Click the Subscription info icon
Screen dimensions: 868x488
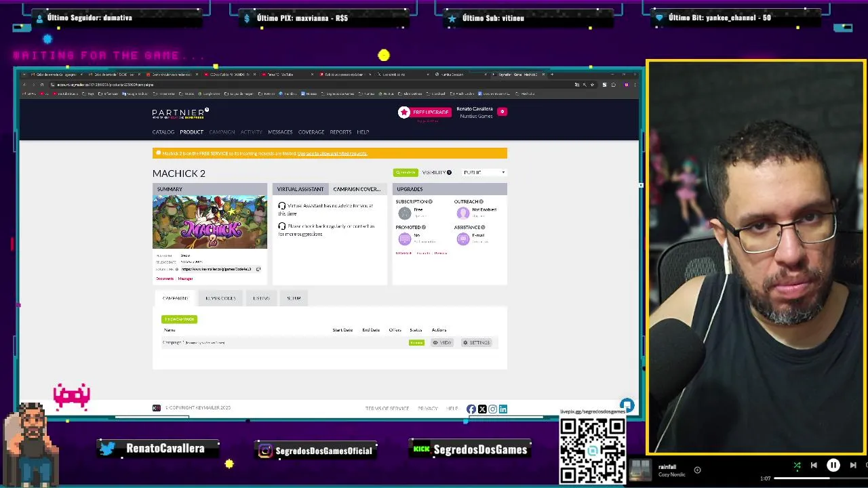click(430, 201)
